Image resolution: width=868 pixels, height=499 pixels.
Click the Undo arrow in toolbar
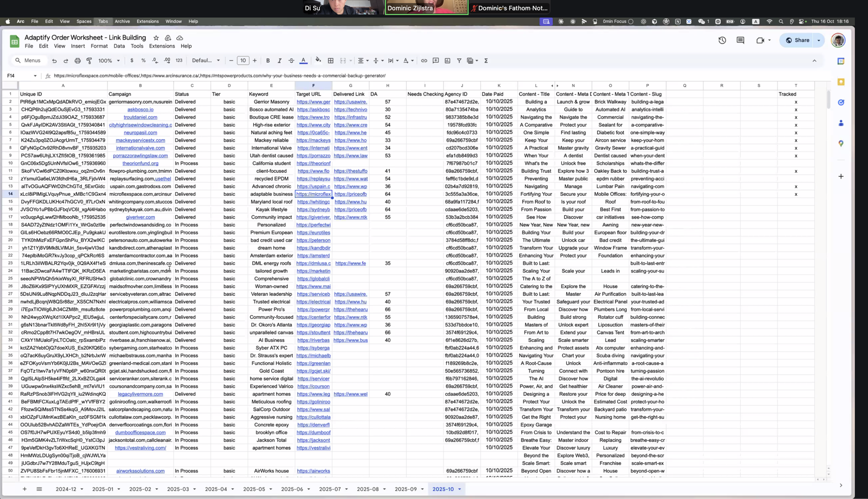pos(55,61)
